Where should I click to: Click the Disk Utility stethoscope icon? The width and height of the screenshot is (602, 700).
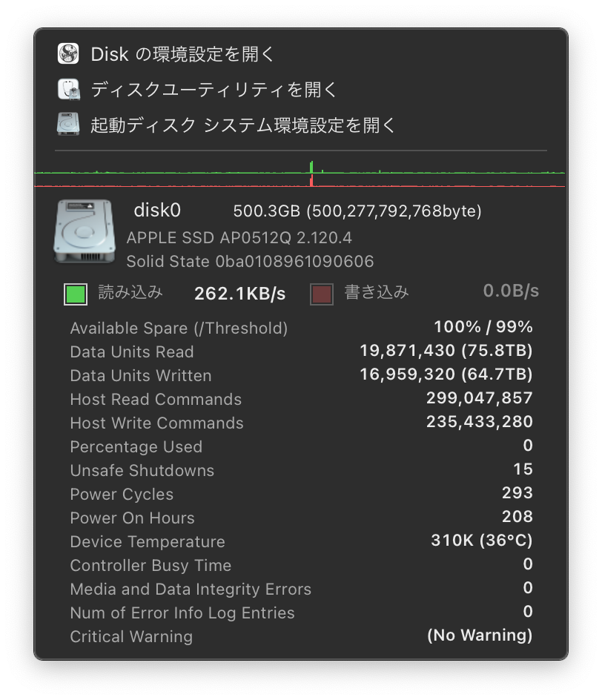tap(68, 89)
